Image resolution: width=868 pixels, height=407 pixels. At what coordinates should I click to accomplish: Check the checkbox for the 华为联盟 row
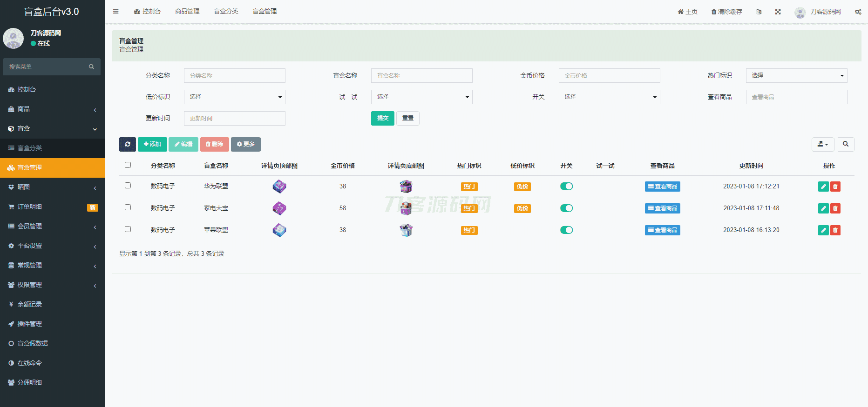coord(128,186)
